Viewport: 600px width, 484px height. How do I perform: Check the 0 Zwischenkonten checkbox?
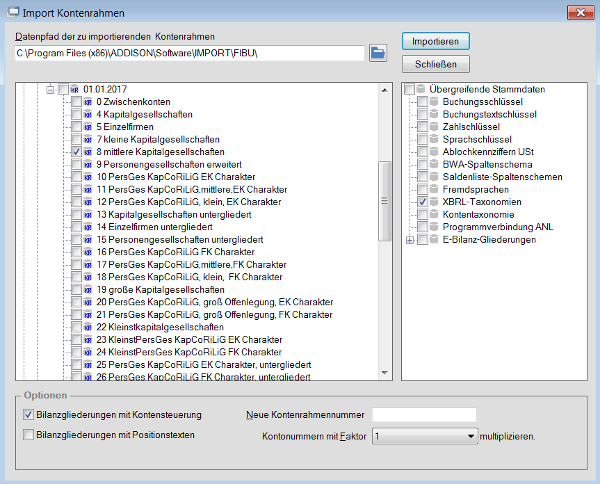[77, 102]
